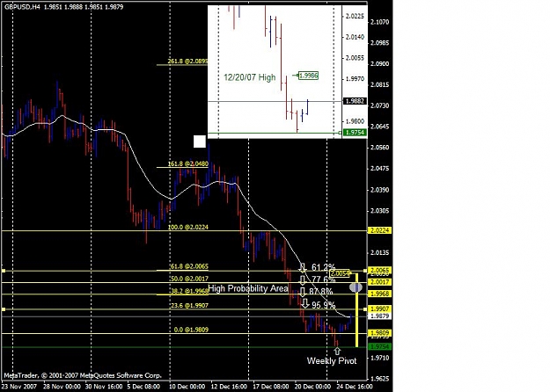
Task: Click the 2.1070 price on main axis
Action: coord(379,22)
